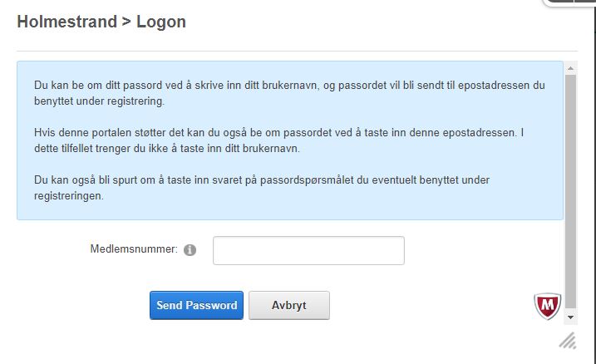Screen dimensions: 596x364
Task: Click the scrollbar down arrow
Action: [x=570, y=317]
